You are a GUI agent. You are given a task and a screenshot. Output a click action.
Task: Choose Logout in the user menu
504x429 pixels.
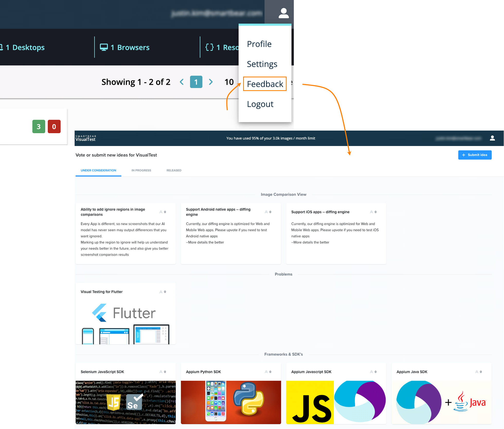(x=260, y=104)
